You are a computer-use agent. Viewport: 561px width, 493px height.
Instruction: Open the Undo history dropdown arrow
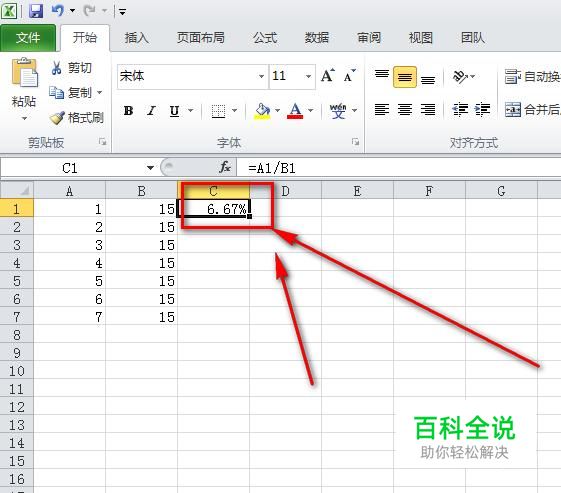(73, 11)
